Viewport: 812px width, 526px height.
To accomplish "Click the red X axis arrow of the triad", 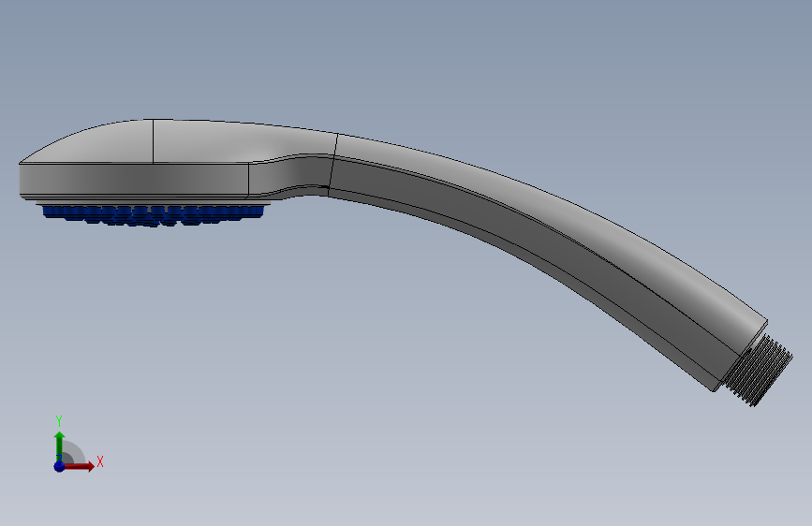I will click(79, 466).
